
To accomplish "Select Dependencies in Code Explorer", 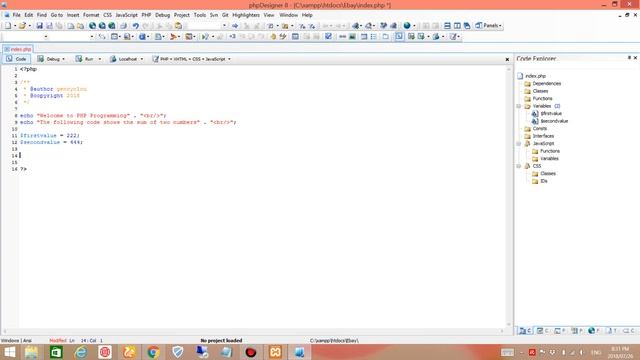I will coord(547,84).
